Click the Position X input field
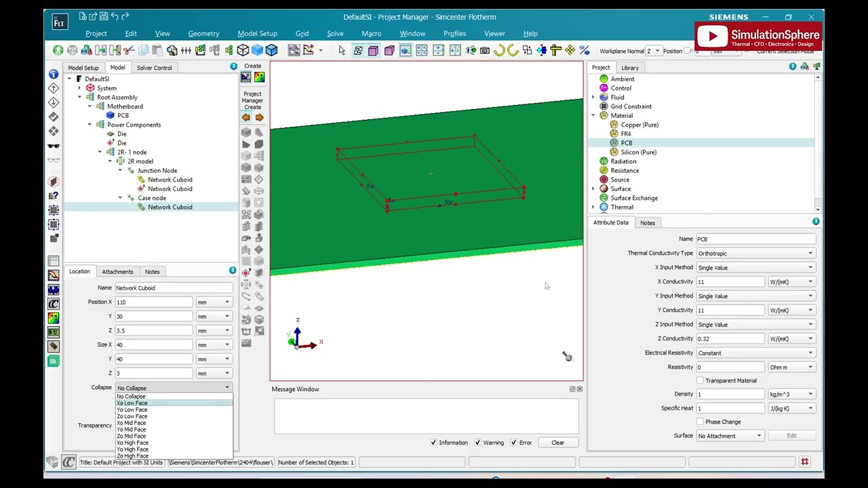Viewport: 868px width, 488px height. (x=153, y=302)
